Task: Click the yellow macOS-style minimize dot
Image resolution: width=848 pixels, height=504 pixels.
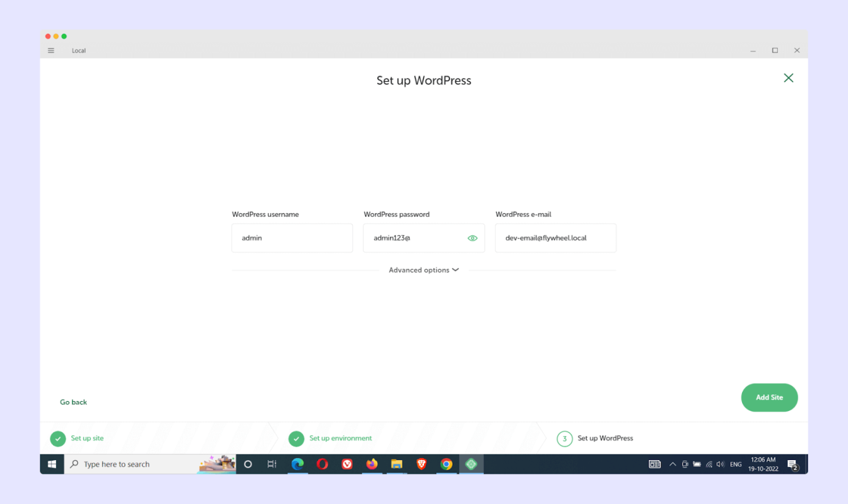Action: coord(56,36)
